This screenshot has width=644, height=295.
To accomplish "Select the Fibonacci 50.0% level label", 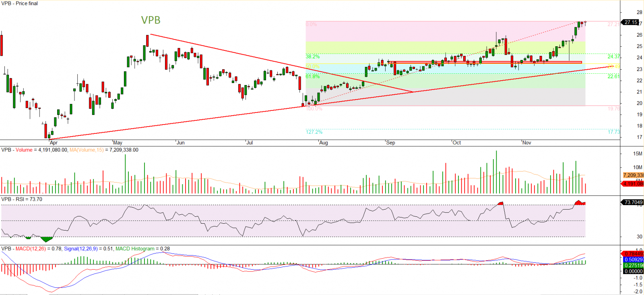I will tap(313, 66).
